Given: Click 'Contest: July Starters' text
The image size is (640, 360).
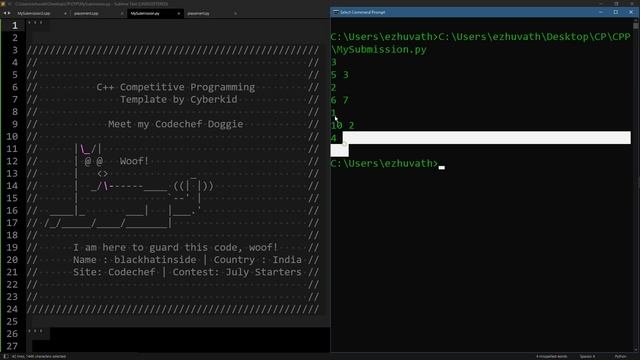Looking at the screenshot, I should coord(237,272).
